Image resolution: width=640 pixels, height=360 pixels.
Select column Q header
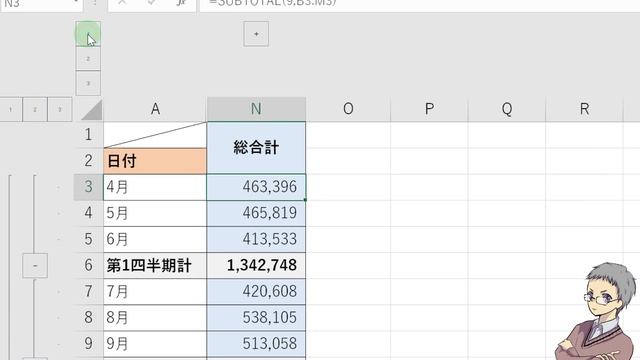click(507, 109)
